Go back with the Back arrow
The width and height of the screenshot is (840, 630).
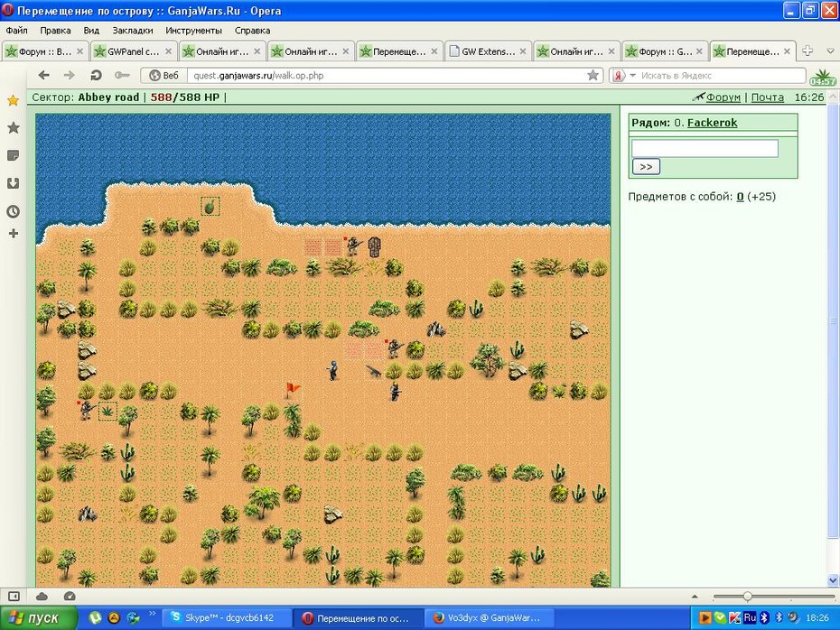(44, 76)
